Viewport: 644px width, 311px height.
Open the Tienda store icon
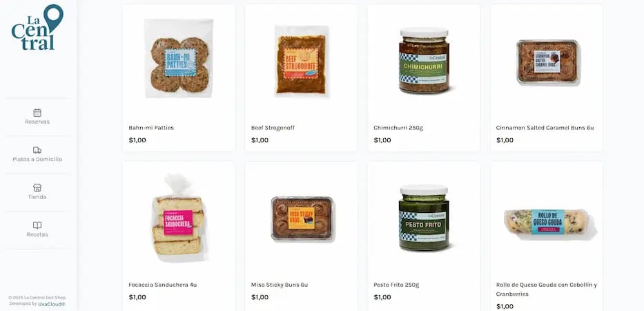point(37,187)
